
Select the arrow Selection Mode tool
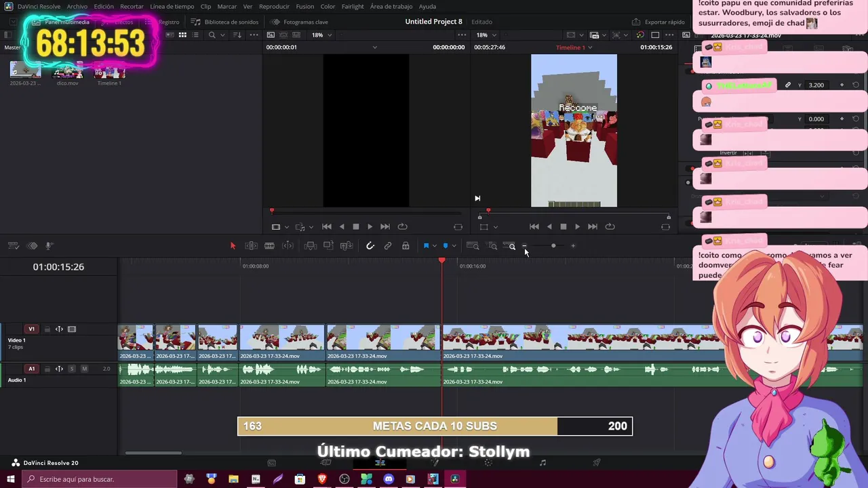point(233,245)
